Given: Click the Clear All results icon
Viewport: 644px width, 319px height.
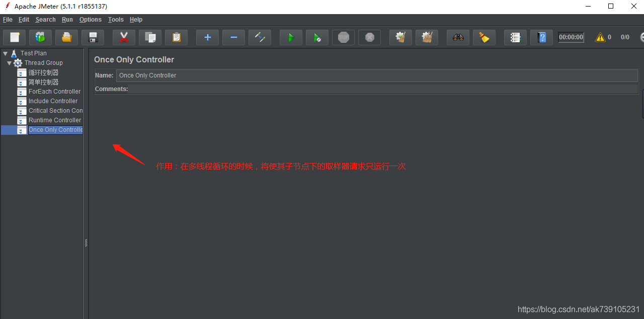Looking at the screenshot, I should [427, 37].
